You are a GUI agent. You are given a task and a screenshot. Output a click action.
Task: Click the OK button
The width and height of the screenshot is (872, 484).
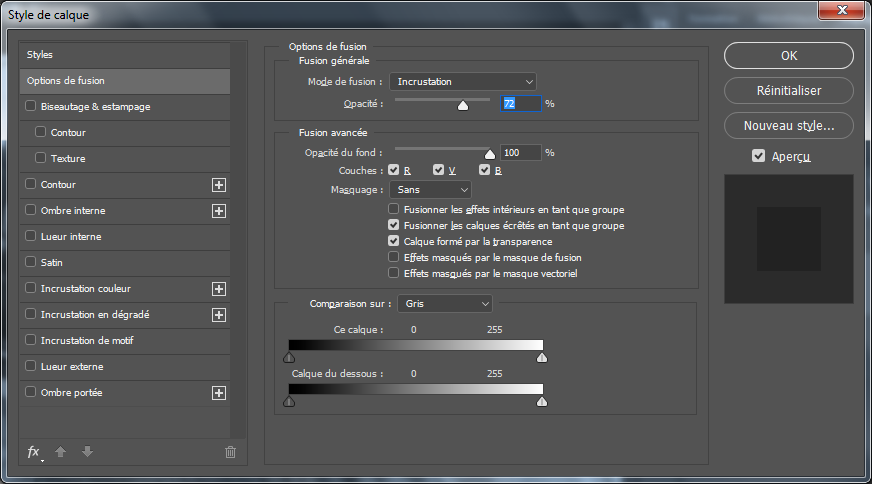pyautogui.click(x=789, y=56)
